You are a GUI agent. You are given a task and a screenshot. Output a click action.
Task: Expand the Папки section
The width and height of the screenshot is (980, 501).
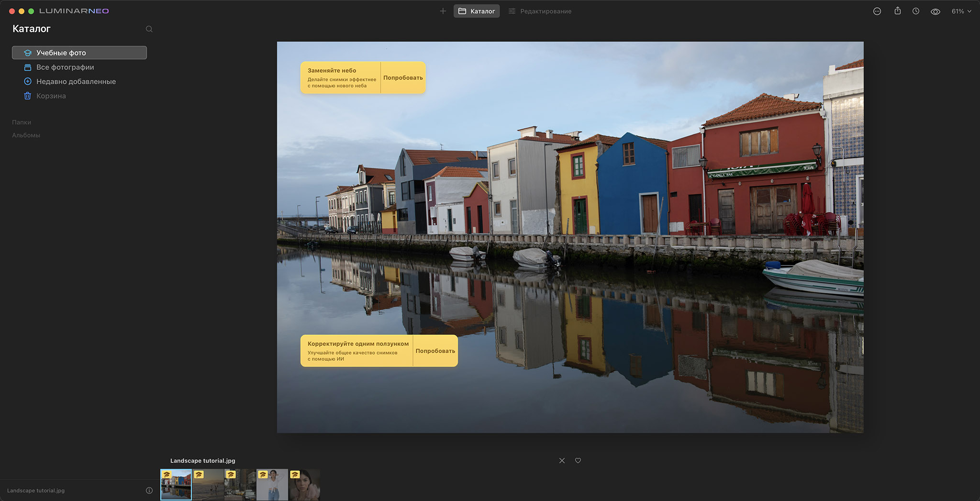(x=21, y=122)
